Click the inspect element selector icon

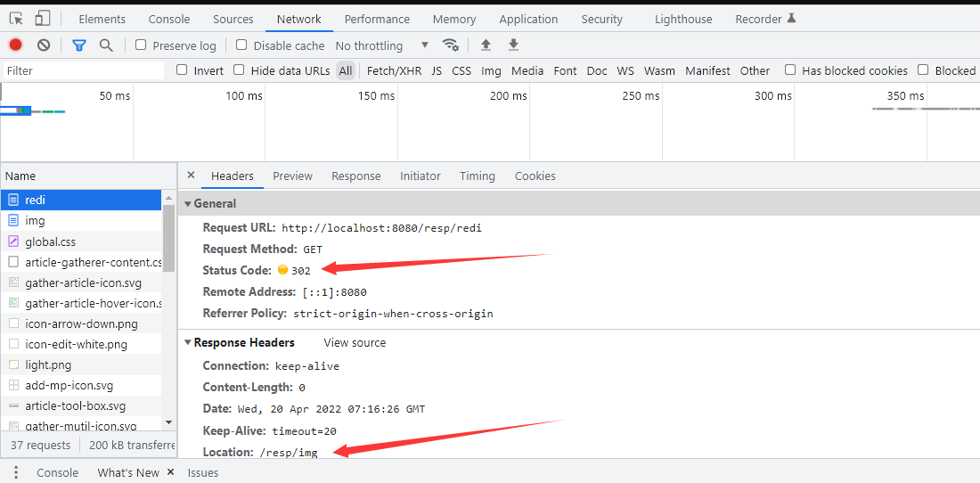pyautogui.click(x=17, y=19)
